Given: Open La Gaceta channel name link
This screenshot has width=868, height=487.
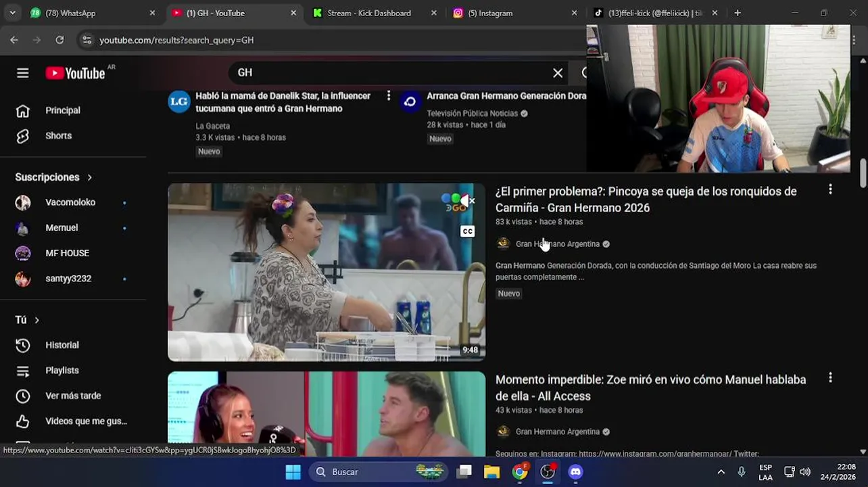Looking at the screenshot, I should (212, 126).
